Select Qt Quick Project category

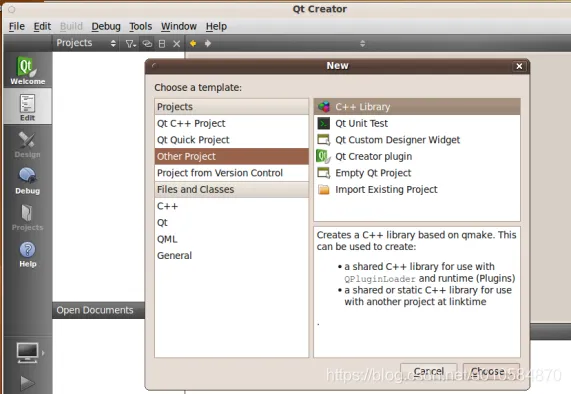click(232, 140)
